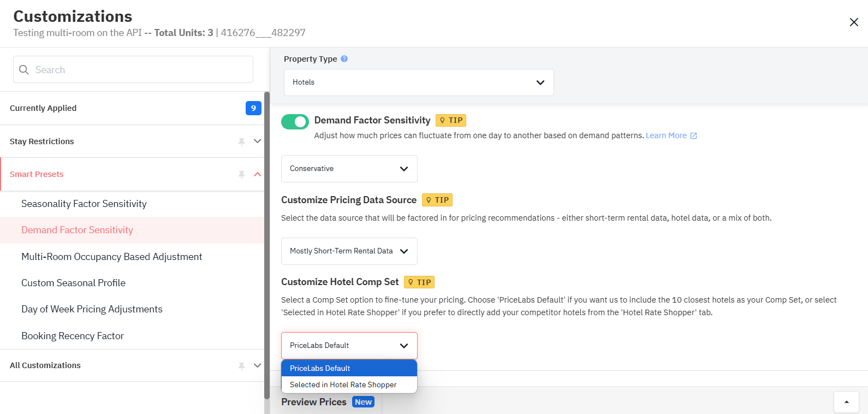Click the New badge next to Preview Prices
The width and height of the screenshot is (868, 414).
click(363, 402)
